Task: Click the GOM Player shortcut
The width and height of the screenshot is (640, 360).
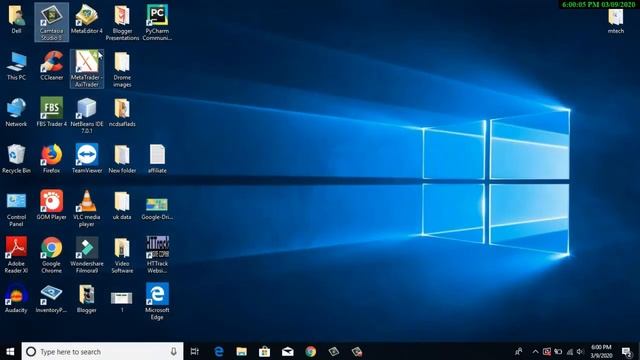Action: (x=51, y=205)
